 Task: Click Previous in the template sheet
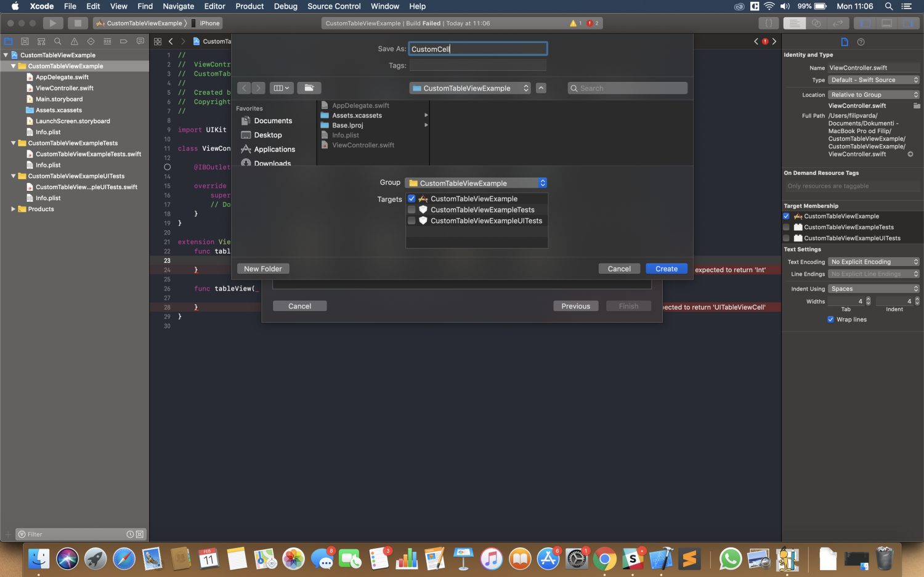pyautogui.click(x=576, y=306)
